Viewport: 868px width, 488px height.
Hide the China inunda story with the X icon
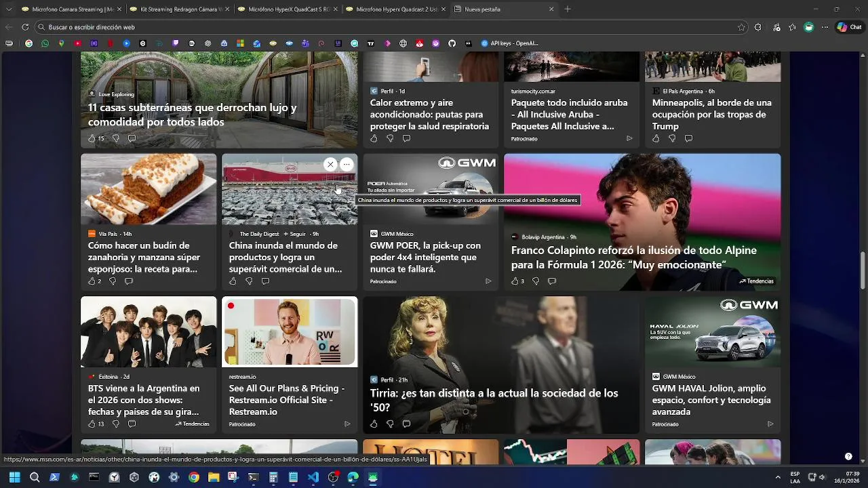click(330, 165)
